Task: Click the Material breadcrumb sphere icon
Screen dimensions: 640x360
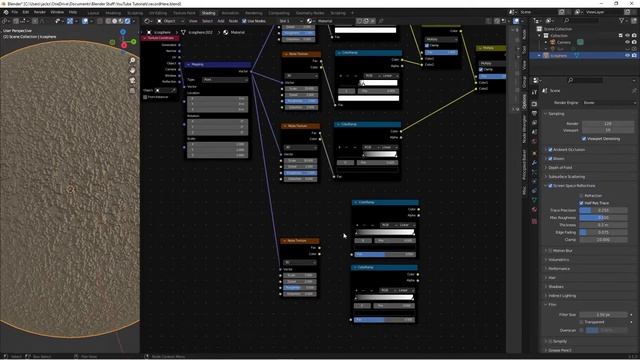Action: coord(226,32)
